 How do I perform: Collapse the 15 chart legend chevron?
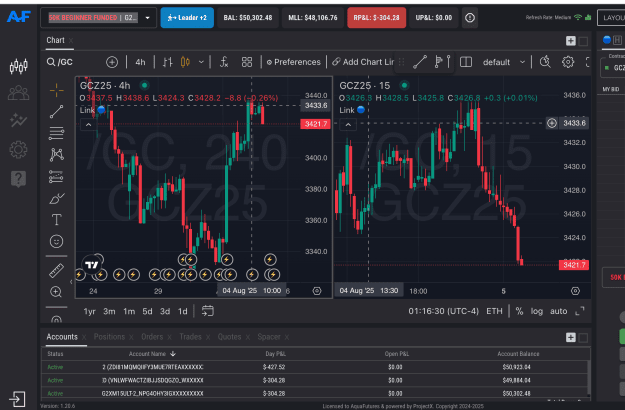tap(348, 125)
